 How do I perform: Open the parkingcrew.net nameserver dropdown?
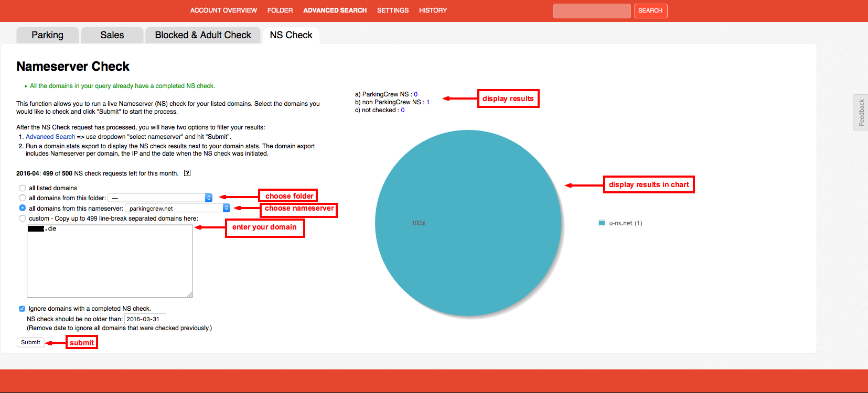(177, 209)
